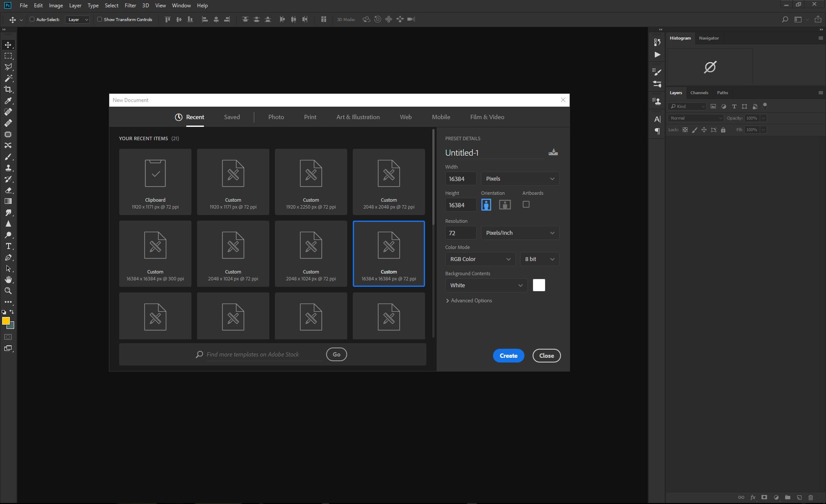Select the Gradient tool
This screenshot has width=826, height=504.
point(8,201)
